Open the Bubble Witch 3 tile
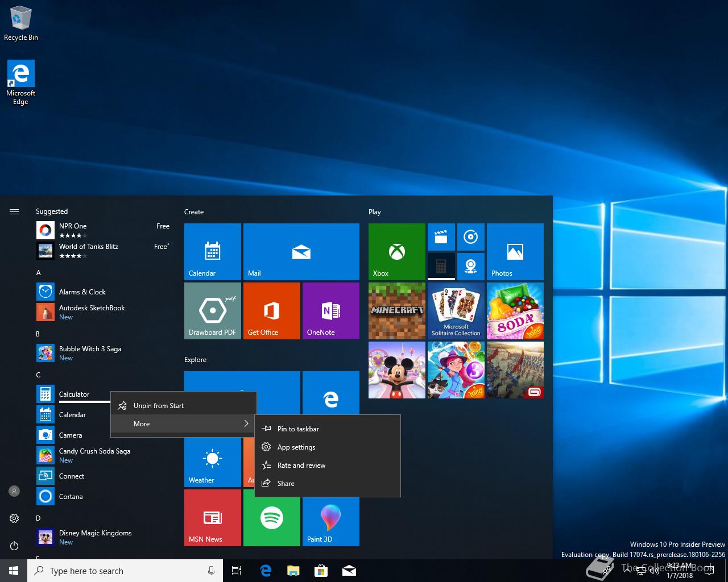 [x=456, y=370]
